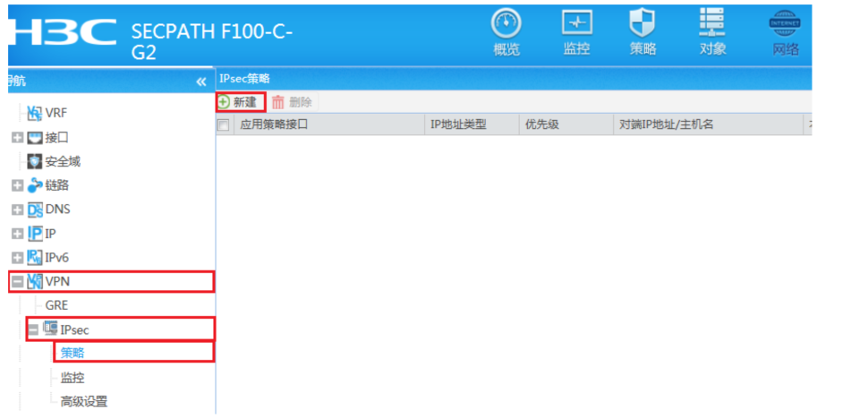Click the 删除 button label
This screenshot has height=419, width=868.
point(301,102)
